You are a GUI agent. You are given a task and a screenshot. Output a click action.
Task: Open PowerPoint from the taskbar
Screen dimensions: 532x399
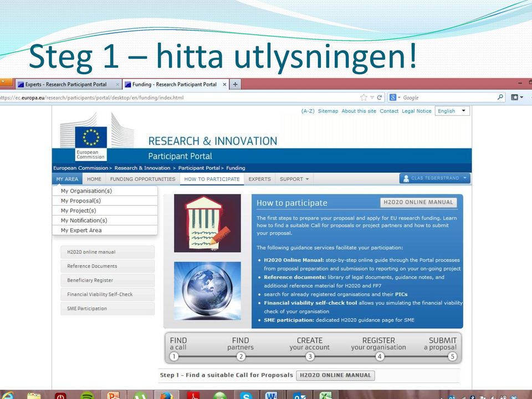tap(113, 396)
